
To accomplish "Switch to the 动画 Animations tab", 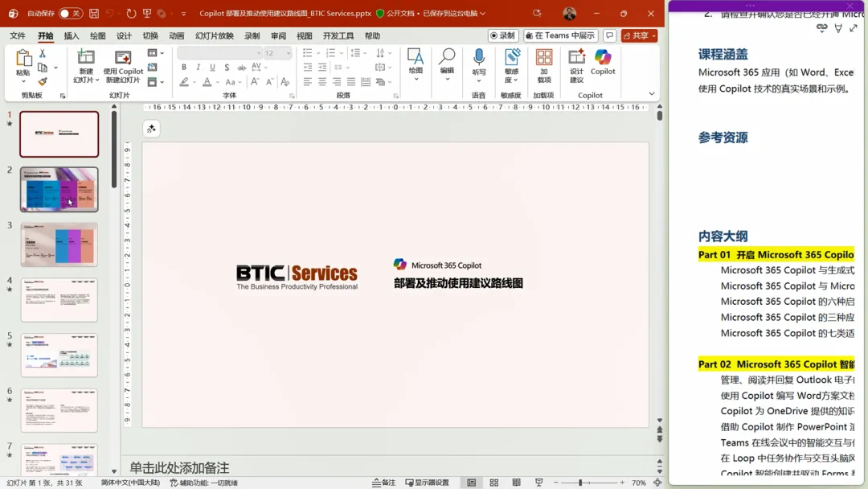I will pos(177,35).
